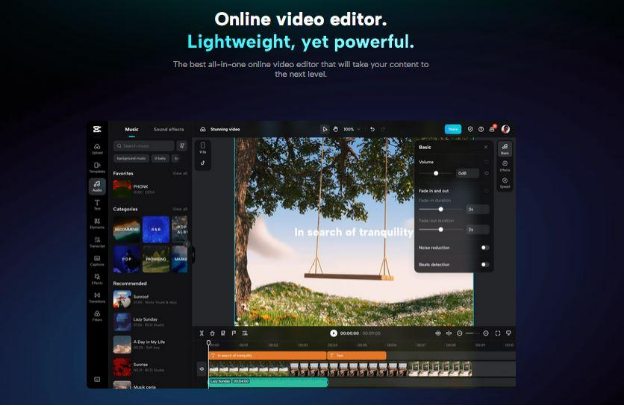Open the 100% zoom dropdown
Image resolution: width=624 pixels, height=406 pixels.
tap(352, 129)
